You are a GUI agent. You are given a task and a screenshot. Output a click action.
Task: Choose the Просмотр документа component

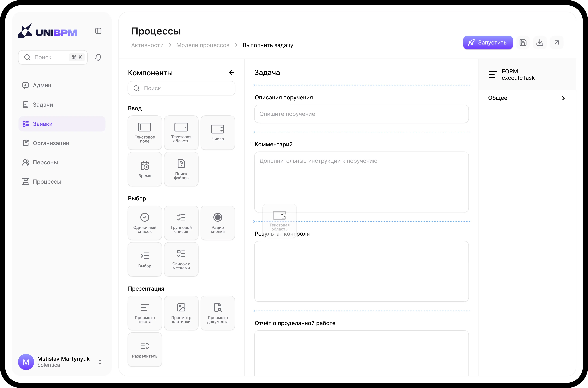(x=218, y=313)
